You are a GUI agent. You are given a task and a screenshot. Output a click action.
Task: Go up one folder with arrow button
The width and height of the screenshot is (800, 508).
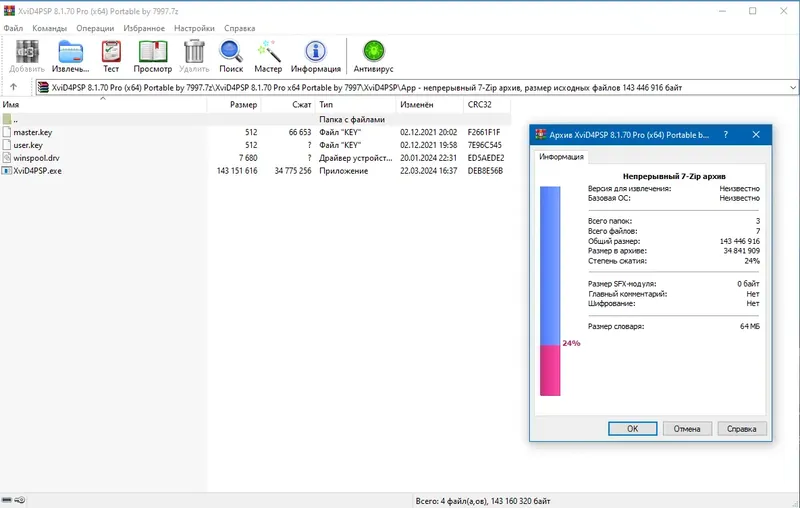pyautogui.click(x=14, y=87)
